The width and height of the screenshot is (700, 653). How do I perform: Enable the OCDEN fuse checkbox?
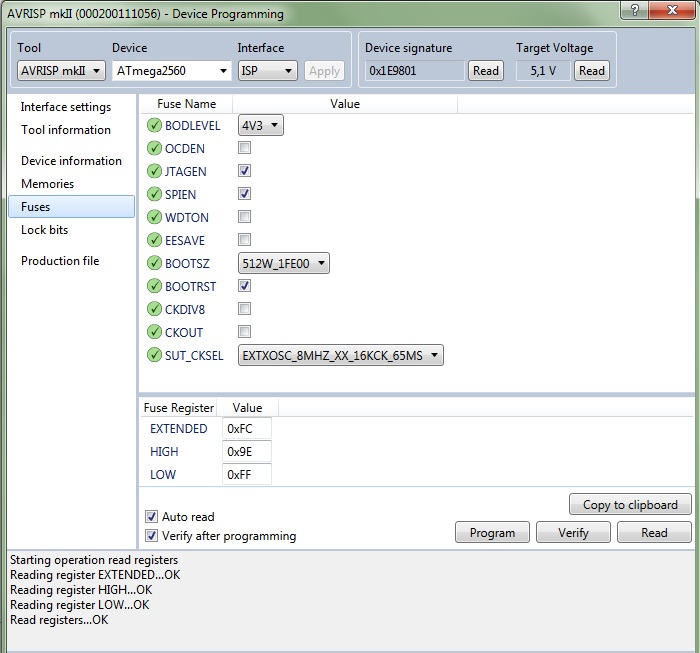[244, 148]
